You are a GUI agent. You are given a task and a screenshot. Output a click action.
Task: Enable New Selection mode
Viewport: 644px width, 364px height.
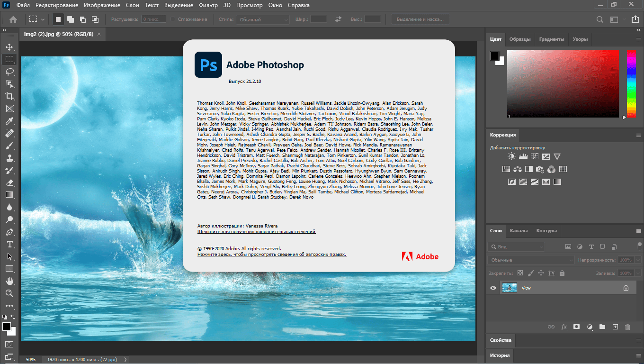(x=58, y=19)
